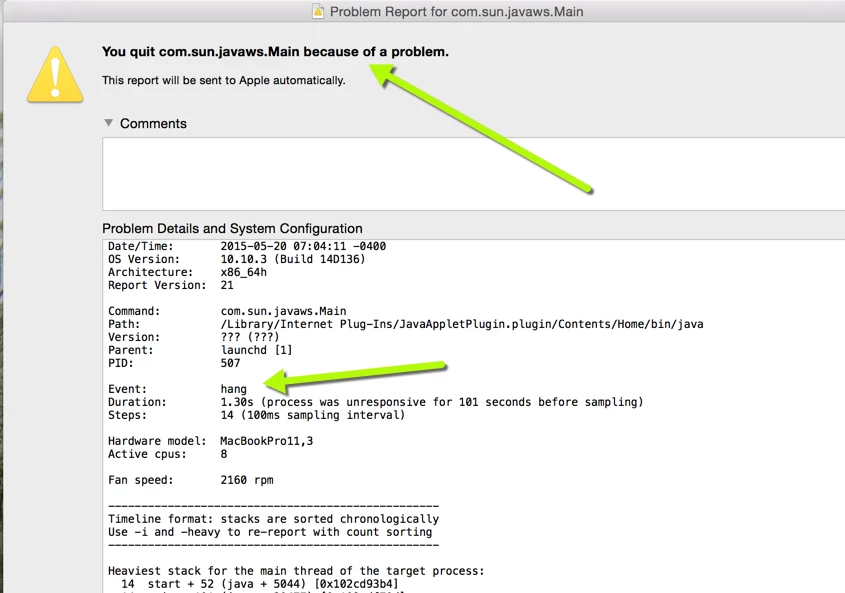Click the Duration line mentioning "101 seconds"
The width and height of the screenshot is (845, 593).
coord(432,402)
